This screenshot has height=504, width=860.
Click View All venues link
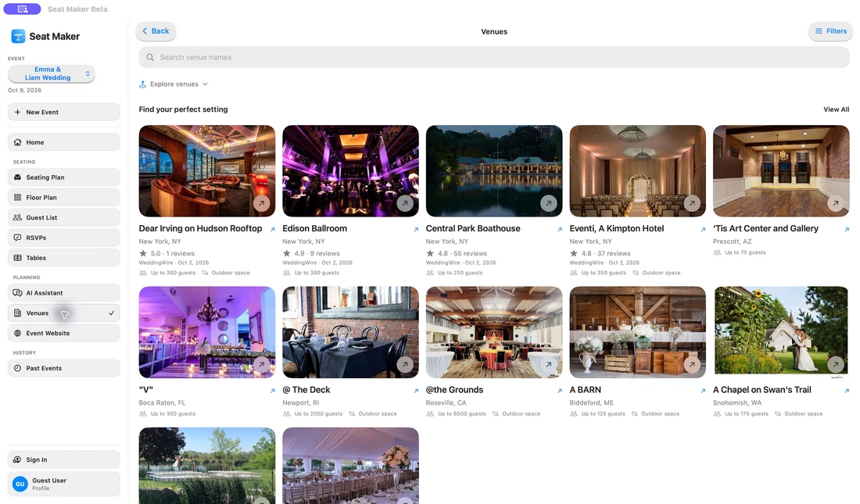coord(836,109)
